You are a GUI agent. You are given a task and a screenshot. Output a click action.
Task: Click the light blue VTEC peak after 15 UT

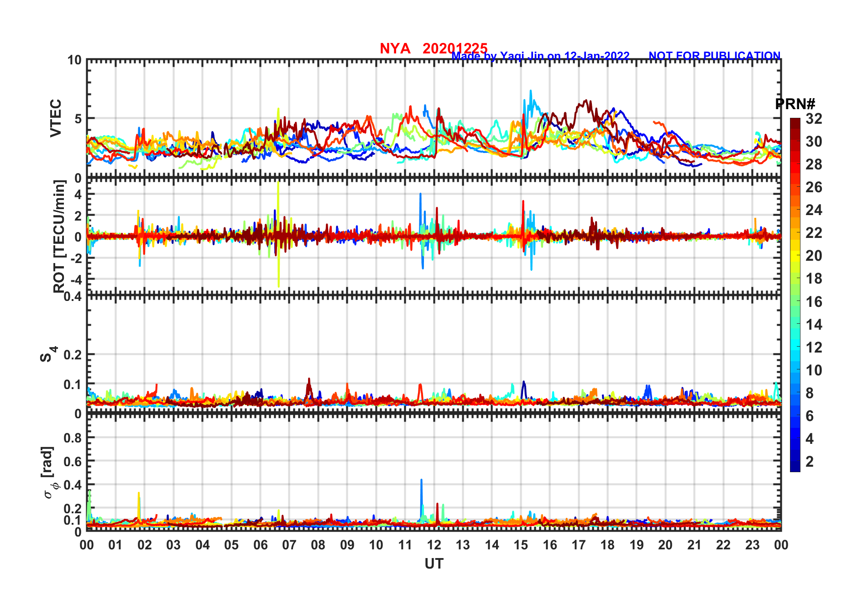point(530,98)
